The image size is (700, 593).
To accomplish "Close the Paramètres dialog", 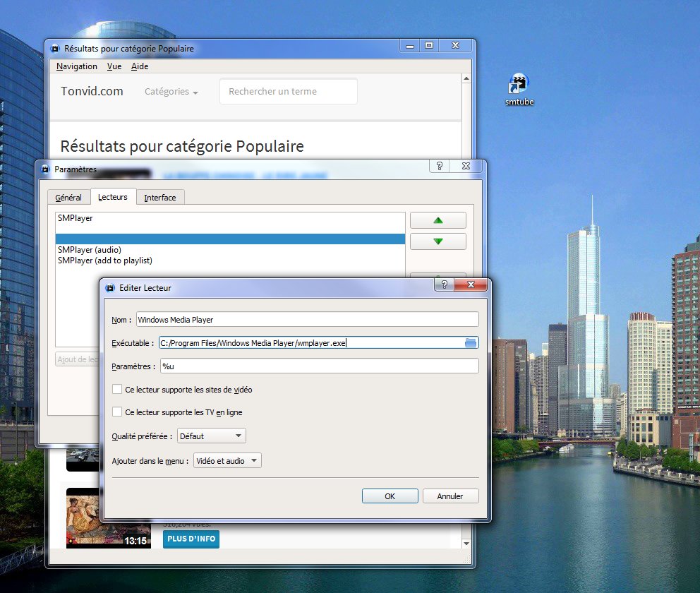I will pos(466,166).
